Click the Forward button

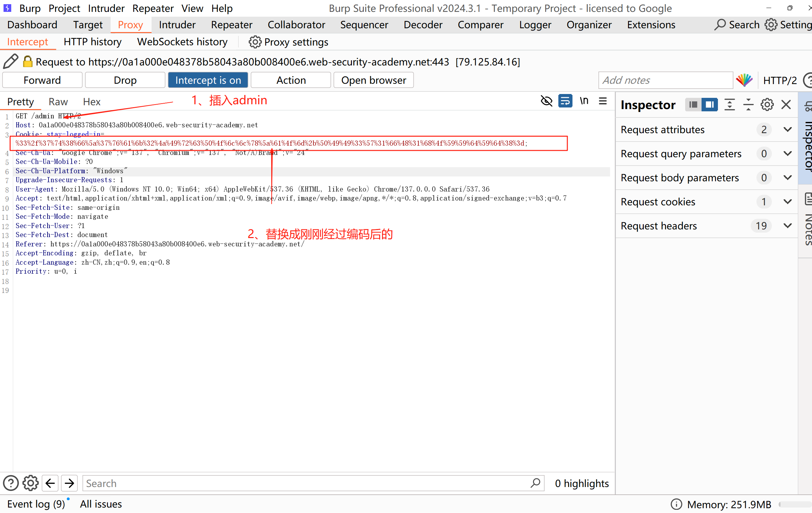pos(42,80)
